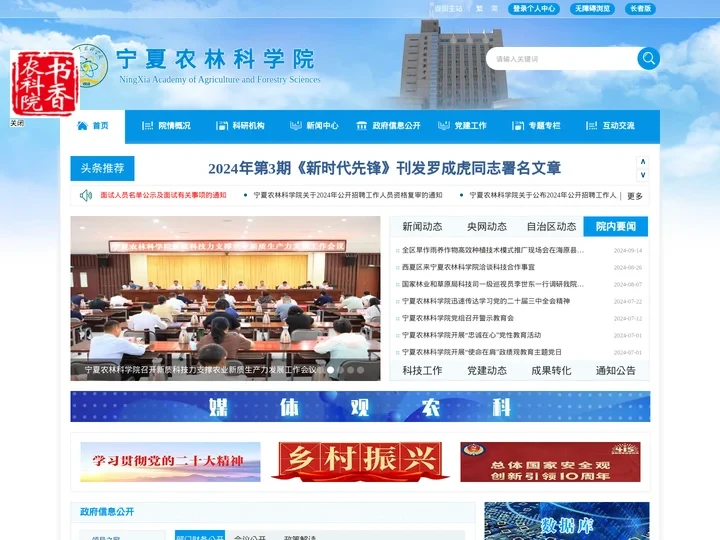Open news “使命在肩”政绩观教育主题党日
Image resolution: width=720 pixels, height=540 pixels.
(x=482, y=352)
